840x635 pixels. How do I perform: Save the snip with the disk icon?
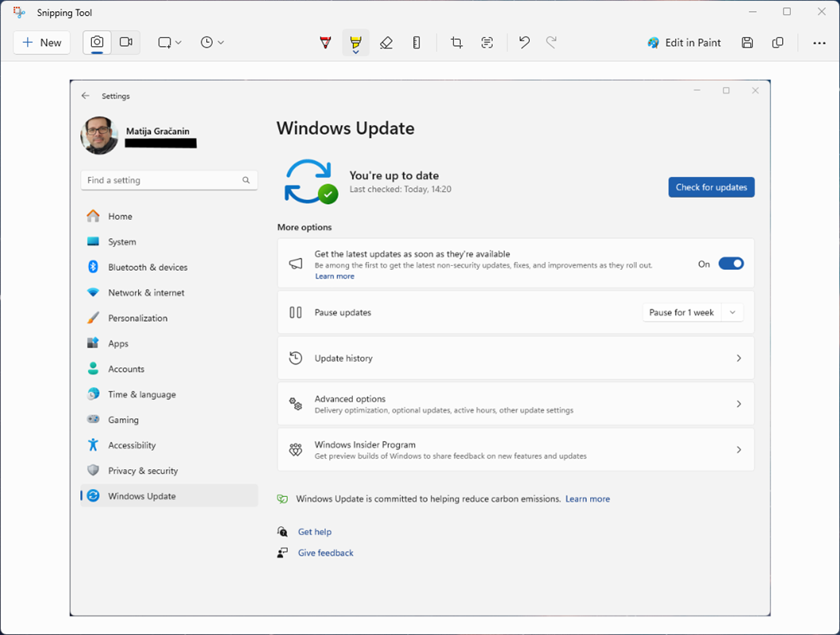pyautogui.click(x=747, y=42)
